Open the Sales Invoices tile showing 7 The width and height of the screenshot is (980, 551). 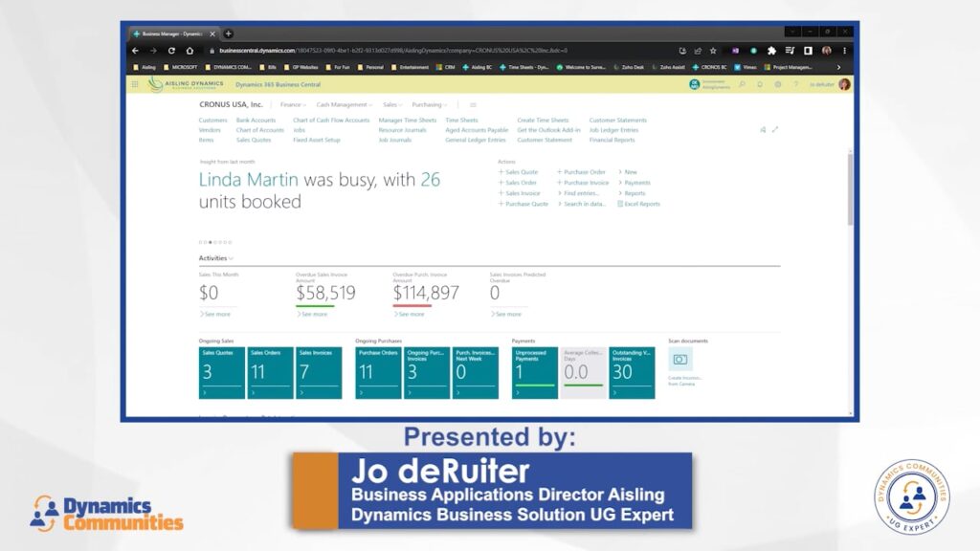tap(319, 373)
